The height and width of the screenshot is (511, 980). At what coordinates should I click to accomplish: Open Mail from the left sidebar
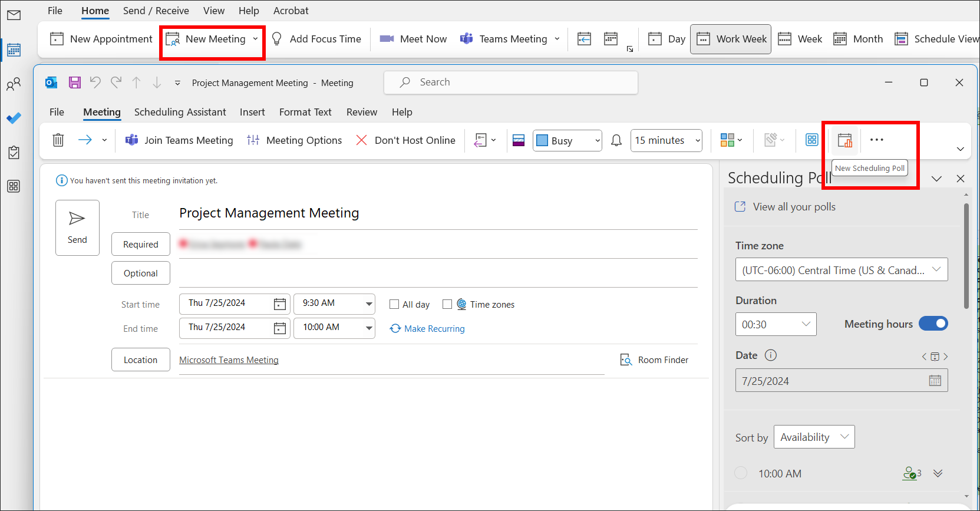(x=14, y=15)
